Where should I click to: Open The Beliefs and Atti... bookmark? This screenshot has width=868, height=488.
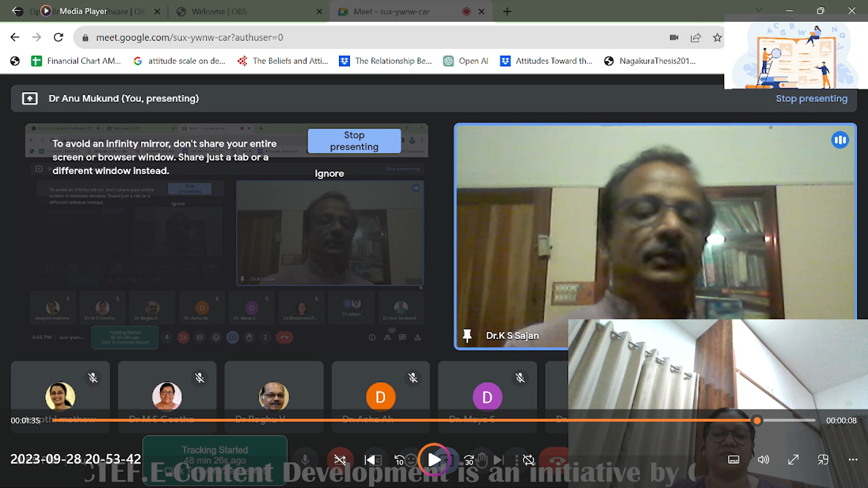click(x=283, y=61)
